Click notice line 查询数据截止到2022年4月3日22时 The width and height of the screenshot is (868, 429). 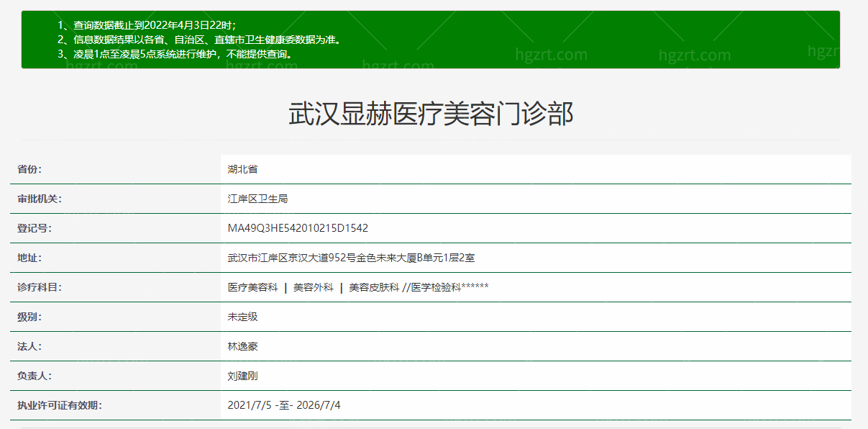[x=147, y=25]
